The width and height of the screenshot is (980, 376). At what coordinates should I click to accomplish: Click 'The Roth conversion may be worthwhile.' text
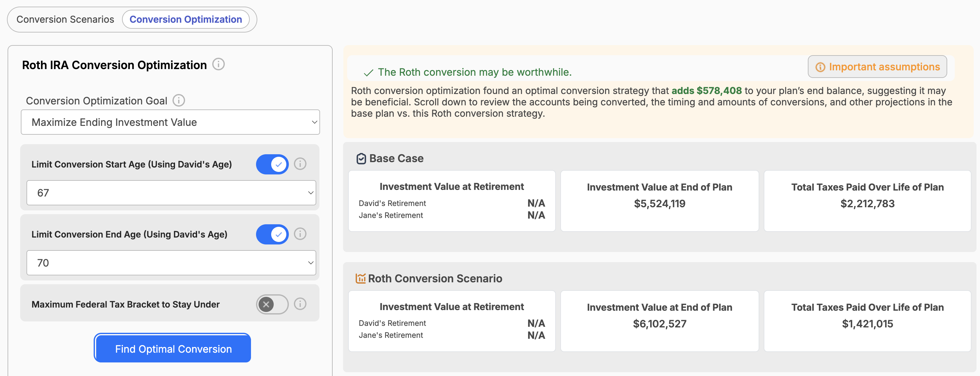475,72
